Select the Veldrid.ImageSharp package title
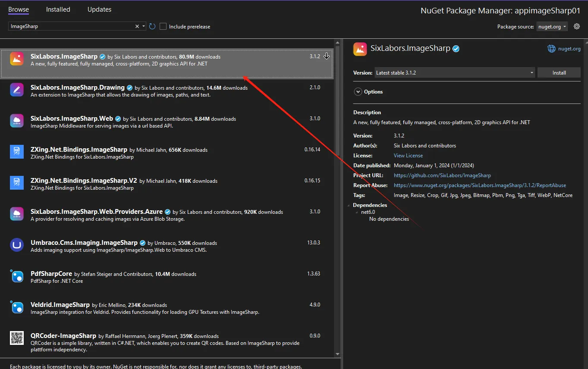Image resolution: width=588 pixels, height=369 pixels. (60, 305)
